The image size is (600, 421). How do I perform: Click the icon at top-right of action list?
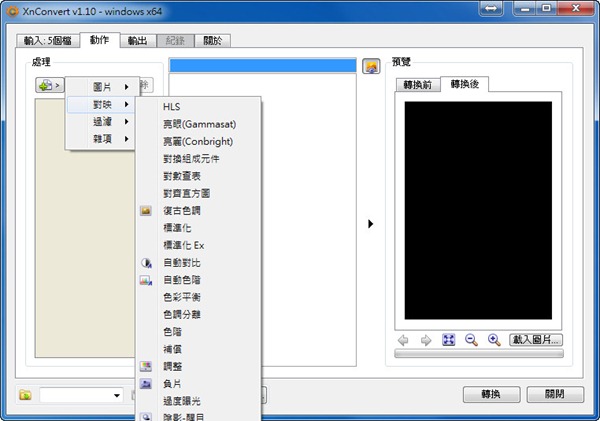click(371, 66)
